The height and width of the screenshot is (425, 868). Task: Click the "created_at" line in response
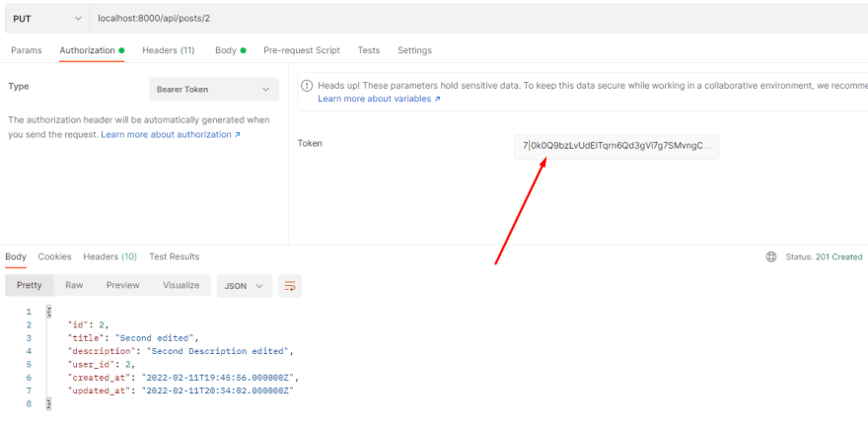(182, 378)
